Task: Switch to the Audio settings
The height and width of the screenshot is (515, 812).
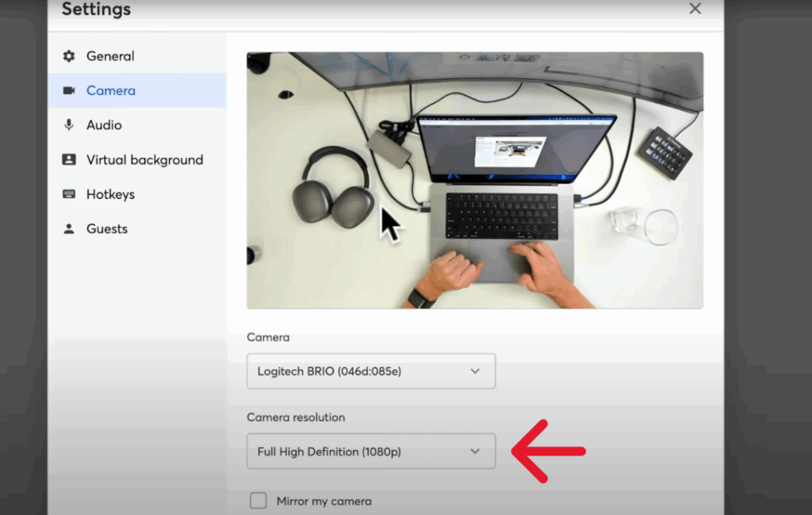Action: pyautogui.click(x=104, y=125)
